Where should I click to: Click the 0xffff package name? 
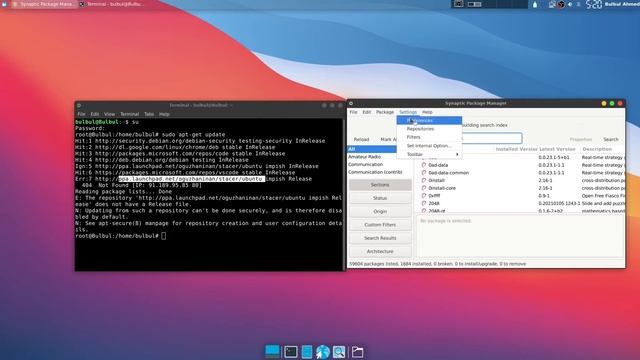(x=434, y=196)
